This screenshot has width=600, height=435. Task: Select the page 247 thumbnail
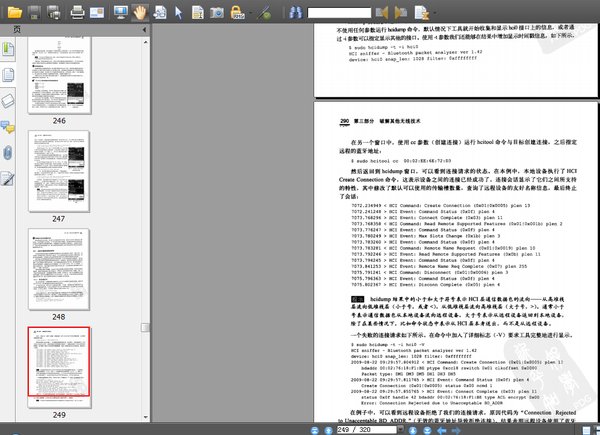tap(59, 171)
